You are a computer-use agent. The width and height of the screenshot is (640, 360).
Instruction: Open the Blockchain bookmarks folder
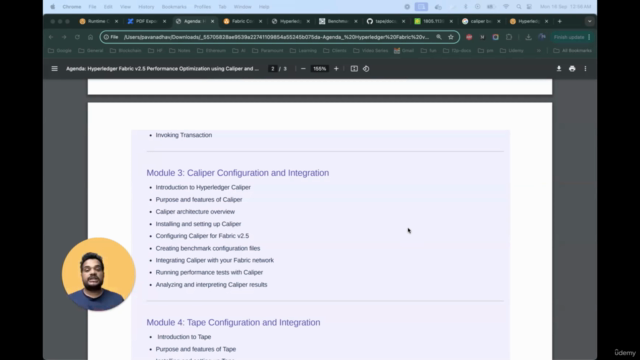[x=126, y=51]
